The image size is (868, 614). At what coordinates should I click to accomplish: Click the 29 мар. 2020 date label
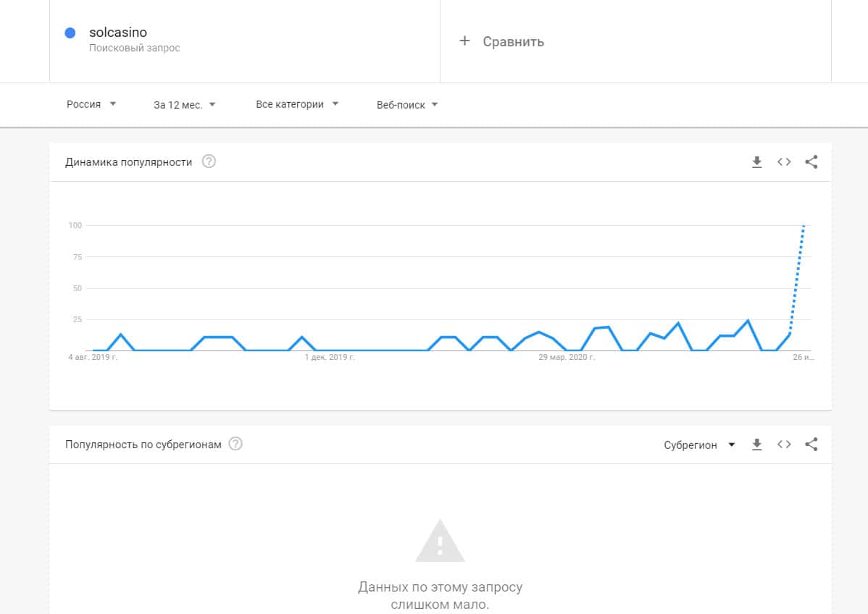point(567,358)
